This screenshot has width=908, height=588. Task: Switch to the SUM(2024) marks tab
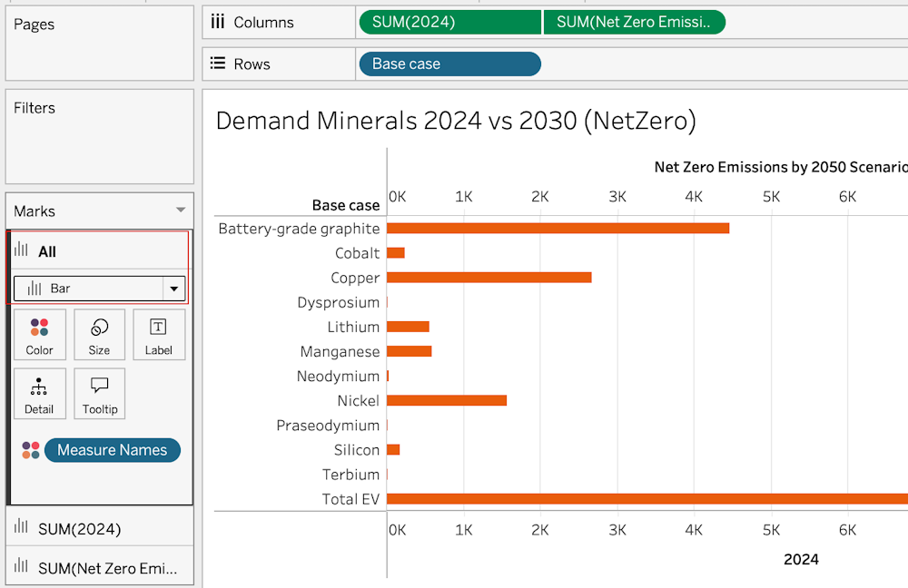pos(100,526)
